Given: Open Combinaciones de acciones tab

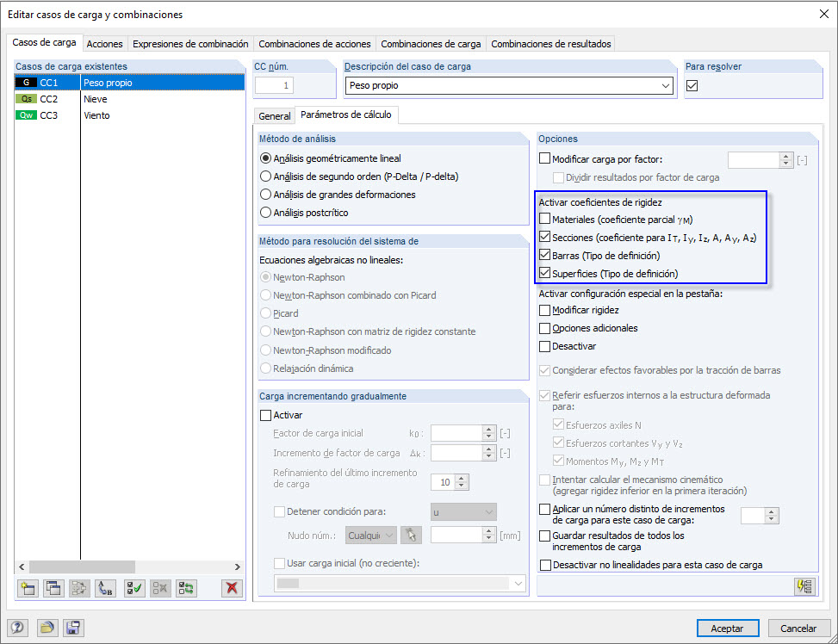Looking at the screenshot, I should pyautogui.click(x=314, y=44).
